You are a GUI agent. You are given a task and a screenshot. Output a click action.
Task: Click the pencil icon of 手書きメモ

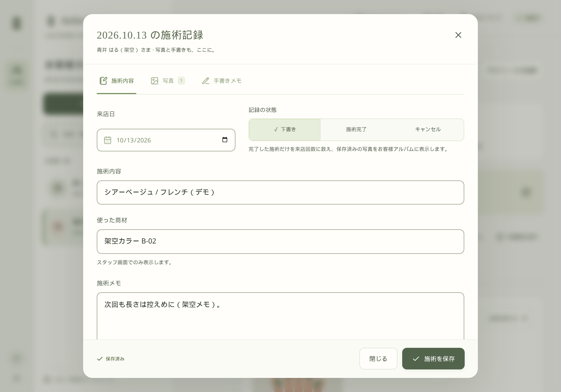click(206, 81)
